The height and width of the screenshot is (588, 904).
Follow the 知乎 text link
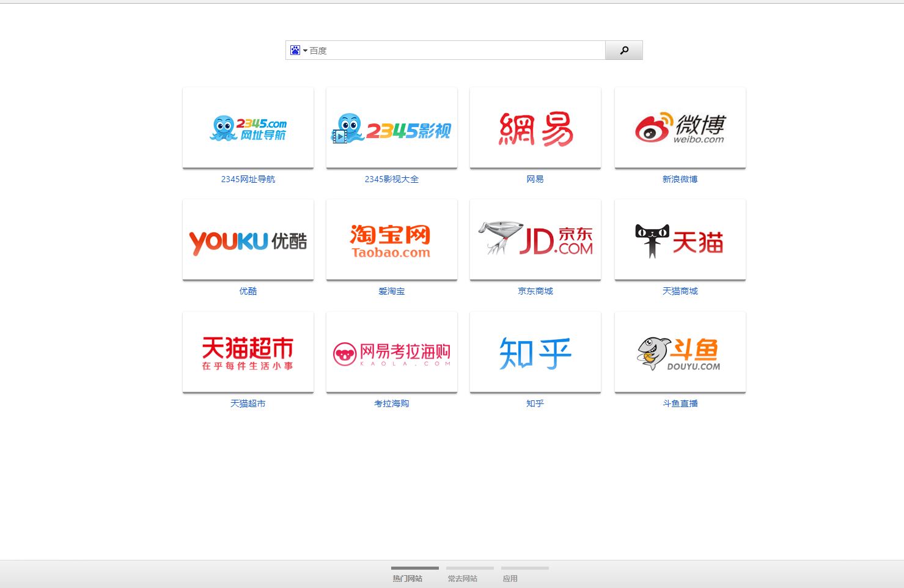(535, 403)
